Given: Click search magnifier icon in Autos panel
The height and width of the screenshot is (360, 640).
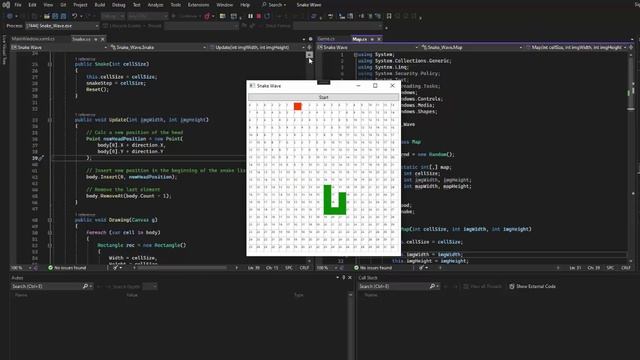Looking at the screenshot, I should coord(85,287).
